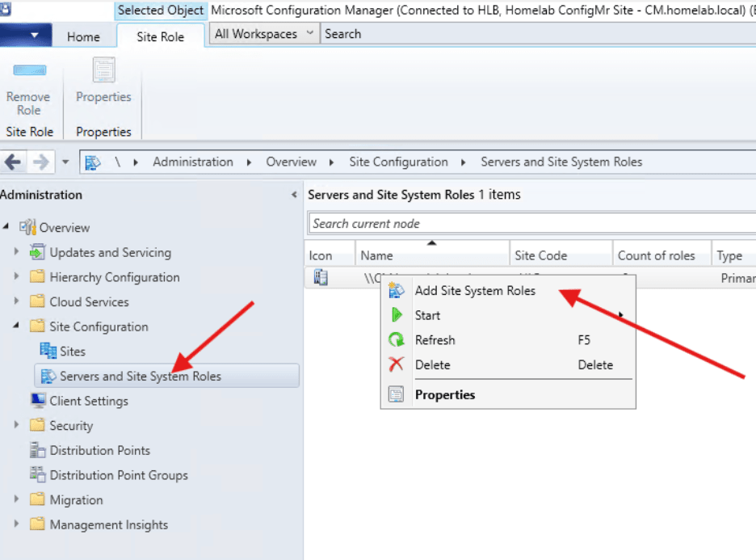Click the Search current node input field
Screen dimensions: 756x560
tap(485, 223)
